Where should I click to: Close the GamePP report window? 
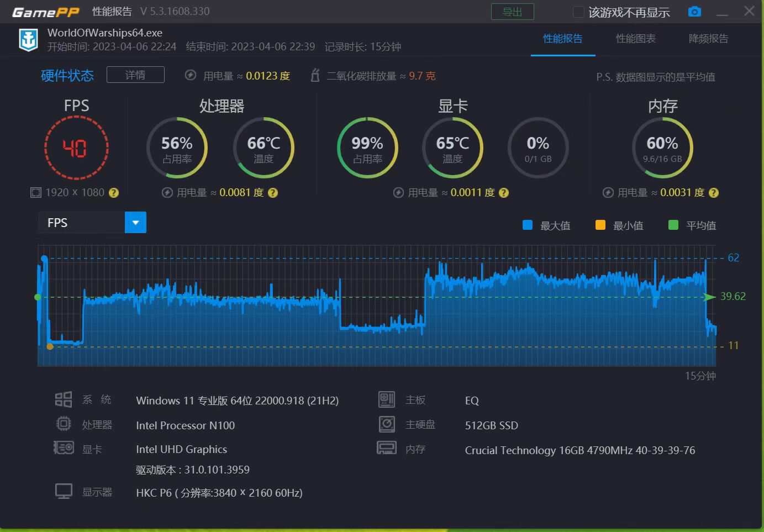tap(749, 11)
